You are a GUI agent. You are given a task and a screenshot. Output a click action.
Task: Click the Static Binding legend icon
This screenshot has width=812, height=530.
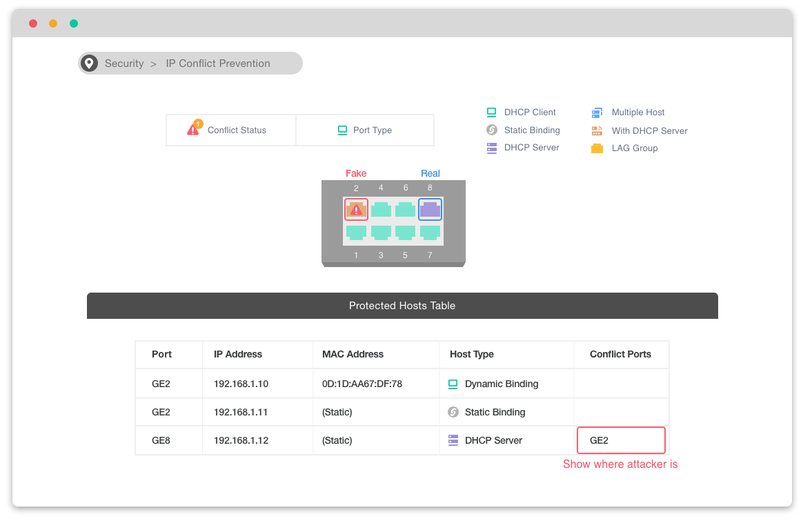click(492, 130)
